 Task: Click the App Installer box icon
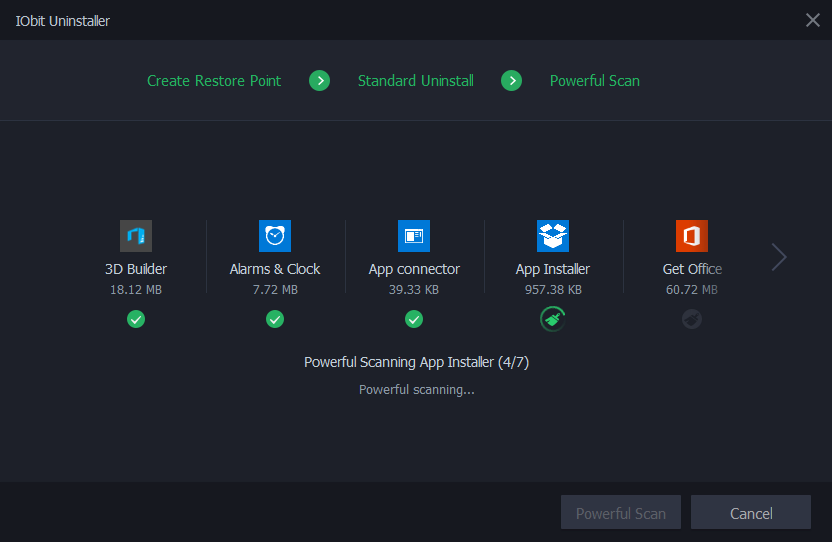[x=553, y=237]
